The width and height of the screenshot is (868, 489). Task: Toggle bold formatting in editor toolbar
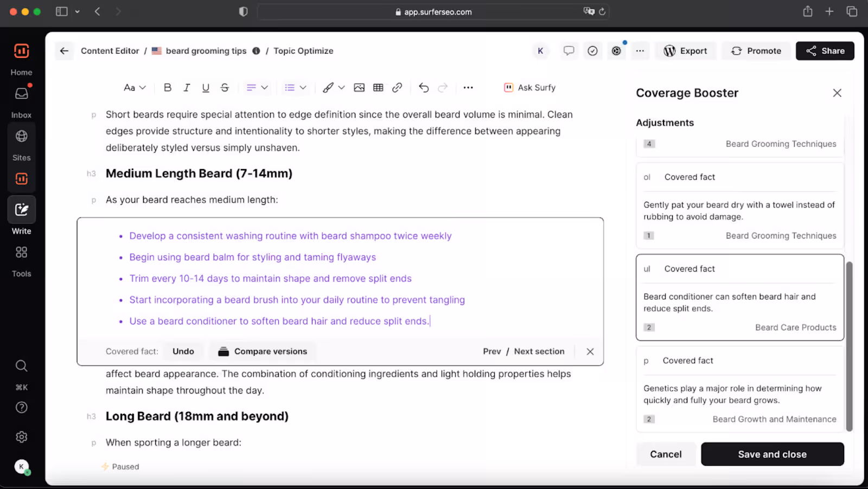click(x=168, y=87)
